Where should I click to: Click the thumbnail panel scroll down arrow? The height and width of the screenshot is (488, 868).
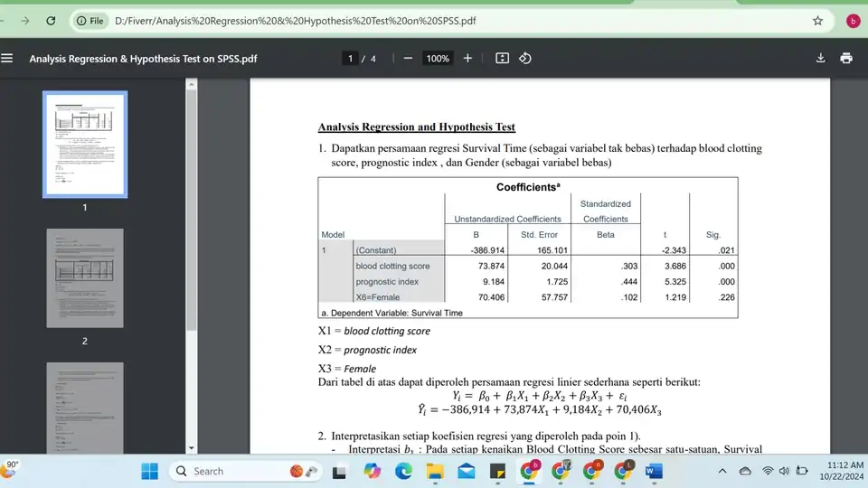[192, 448]
